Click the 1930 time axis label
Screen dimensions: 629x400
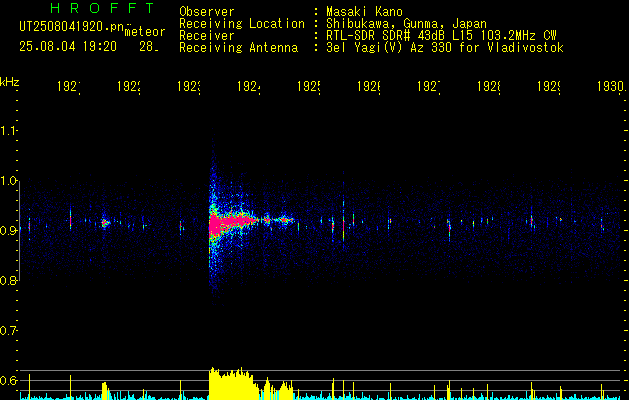click(611, 87)
